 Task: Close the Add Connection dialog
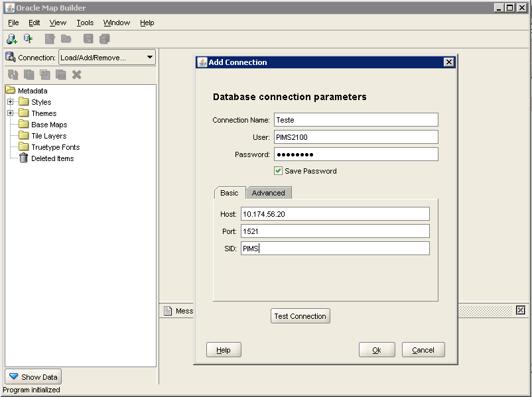[448, 62]
